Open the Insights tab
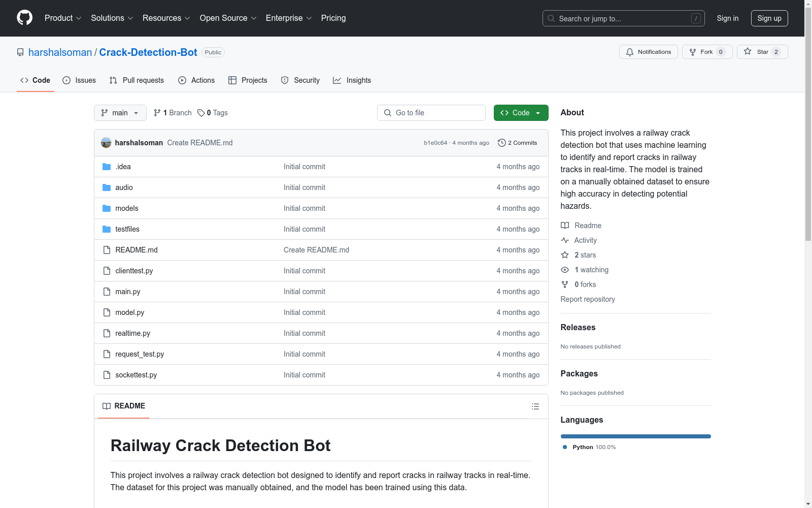 [352, 80]
